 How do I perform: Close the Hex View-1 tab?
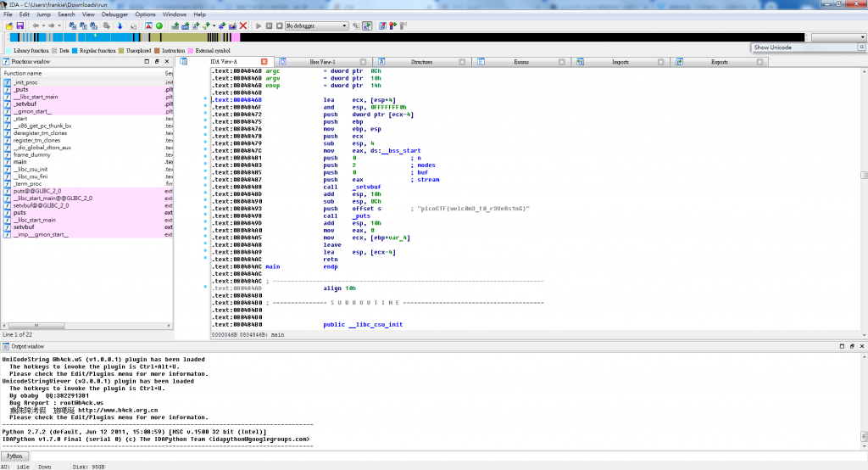coord(363,62)
